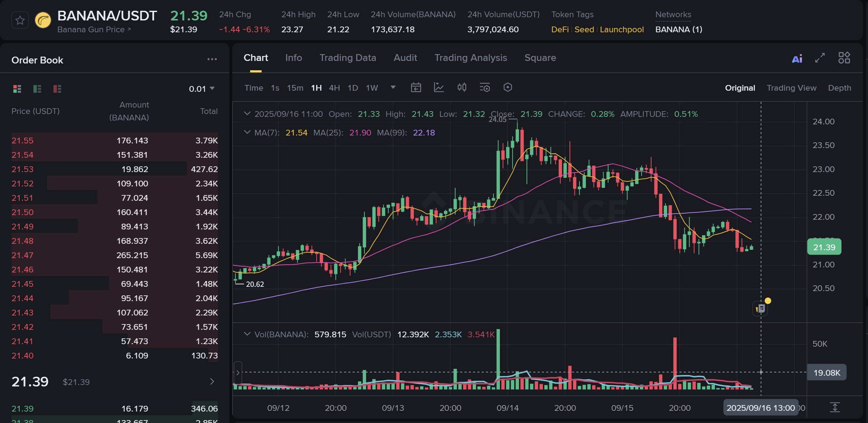Collapse the MA indicator row

pos(247,132)
